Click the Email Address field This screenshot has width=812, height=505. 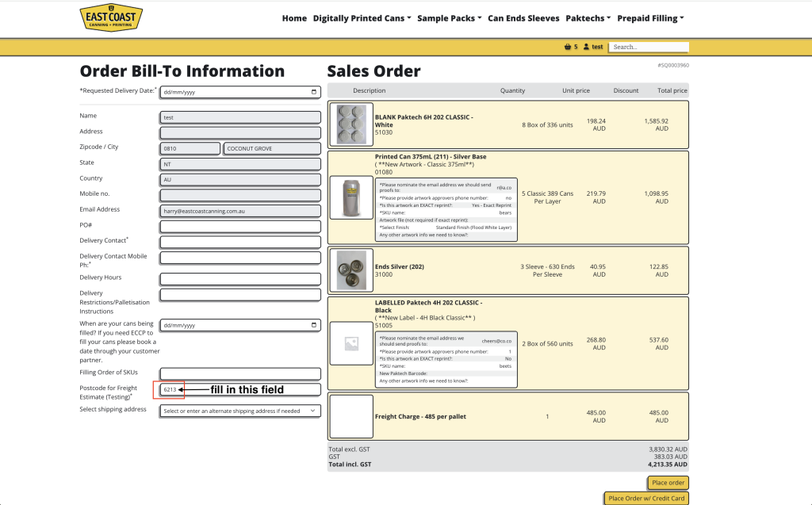point(240,212)
